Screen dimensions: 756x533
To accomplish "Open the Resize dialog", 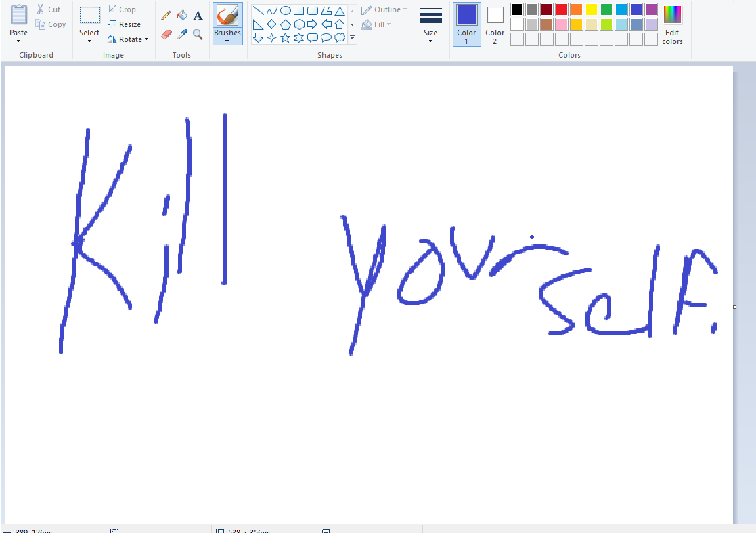I will [x=124, y=24].
